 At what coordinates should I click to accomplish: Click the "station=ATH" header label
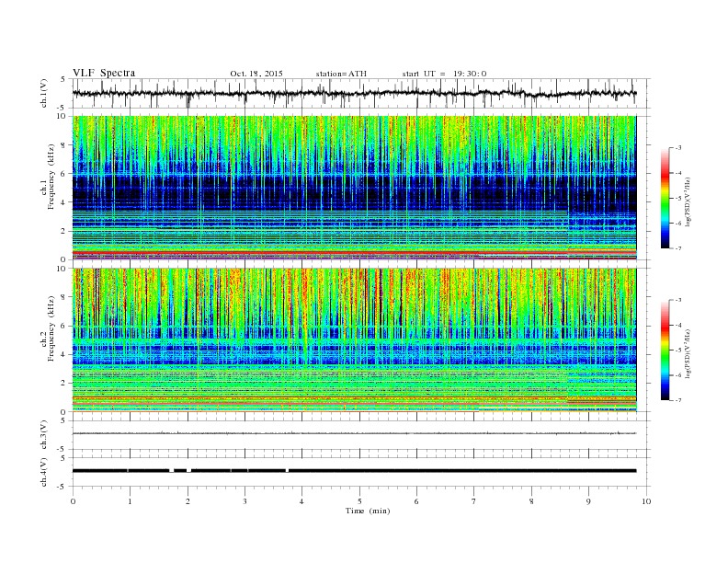click(341, 74)
